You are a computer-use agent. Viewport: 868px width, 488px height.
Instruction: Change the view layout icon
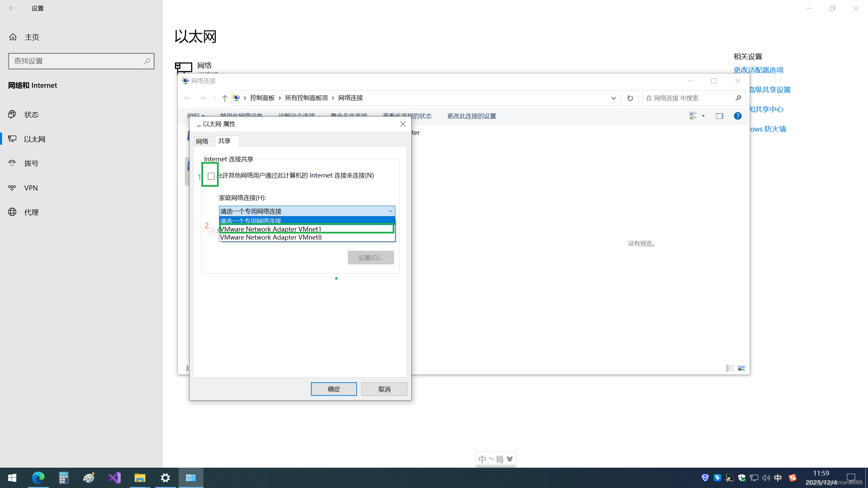[x=693, y=116]
